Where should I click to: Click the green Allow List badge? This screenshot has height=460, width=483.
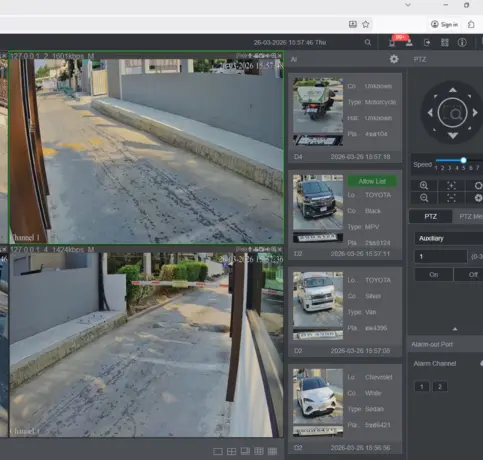click(x=372, y=181)
